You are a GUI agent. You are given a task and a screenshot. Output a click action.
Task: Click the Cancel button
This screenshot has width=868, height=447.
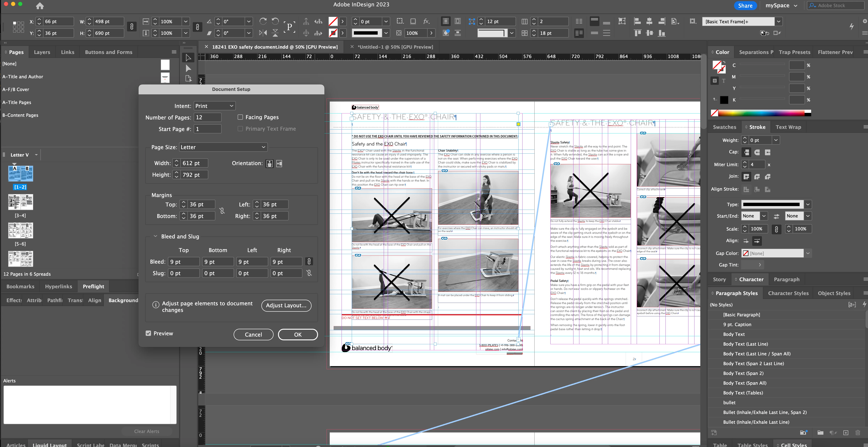point(253,335)
